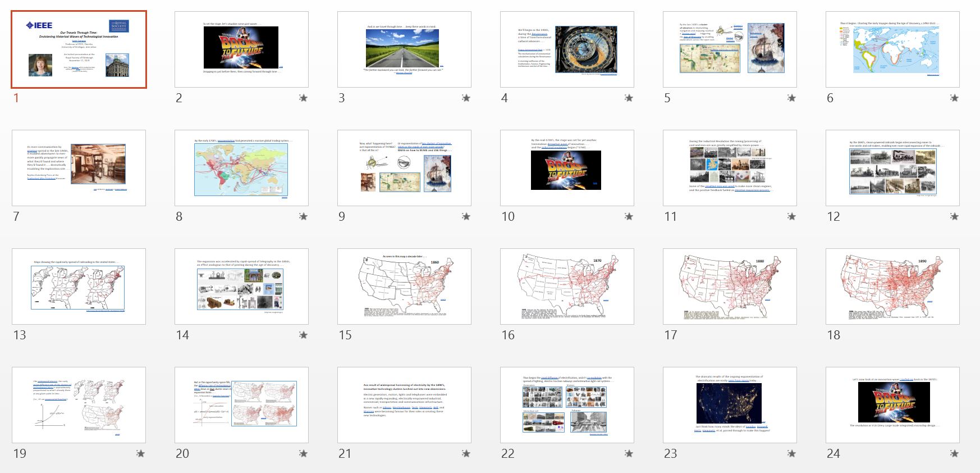Click the star icon below slide 22
Viewport: 980px width, 473px height.
(629, 454)
